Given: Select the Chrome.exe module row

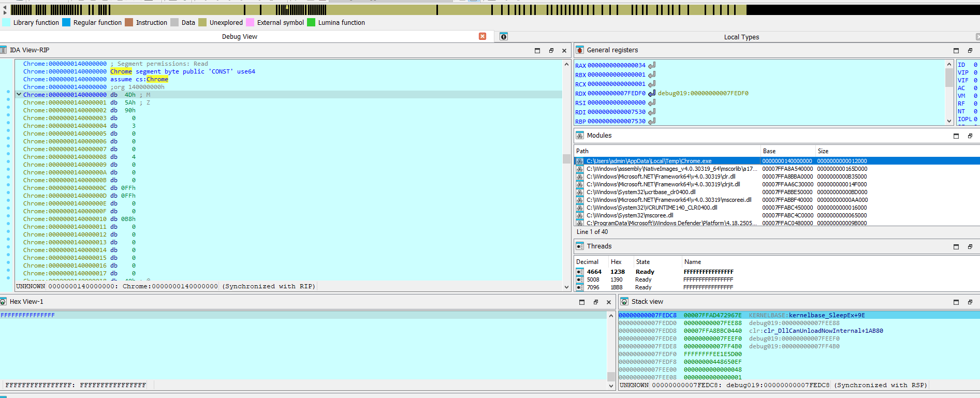Looking at the screenshot, I should 777,161.
